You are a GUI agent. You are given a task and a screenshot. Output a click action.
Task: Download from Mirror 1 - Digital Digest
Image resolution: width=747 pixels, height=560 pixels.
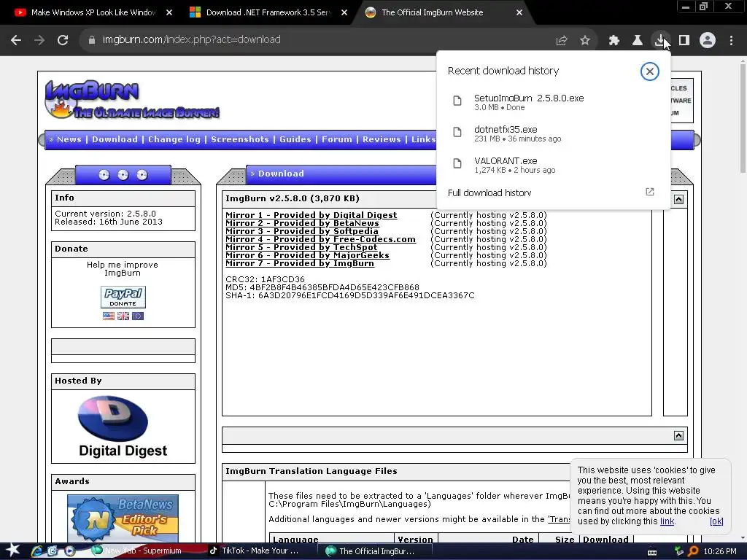(311, 215)
